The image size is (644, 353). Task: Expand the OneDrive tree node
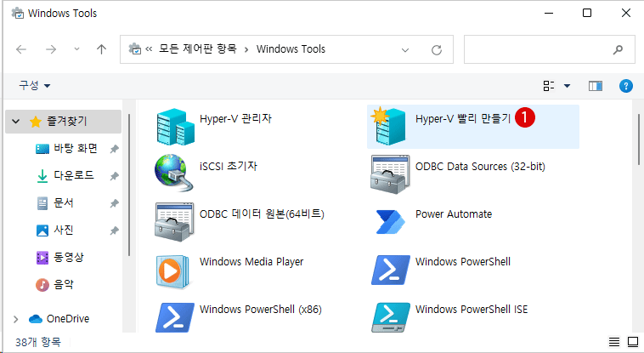pyautogui.click(x=15, y=319)
